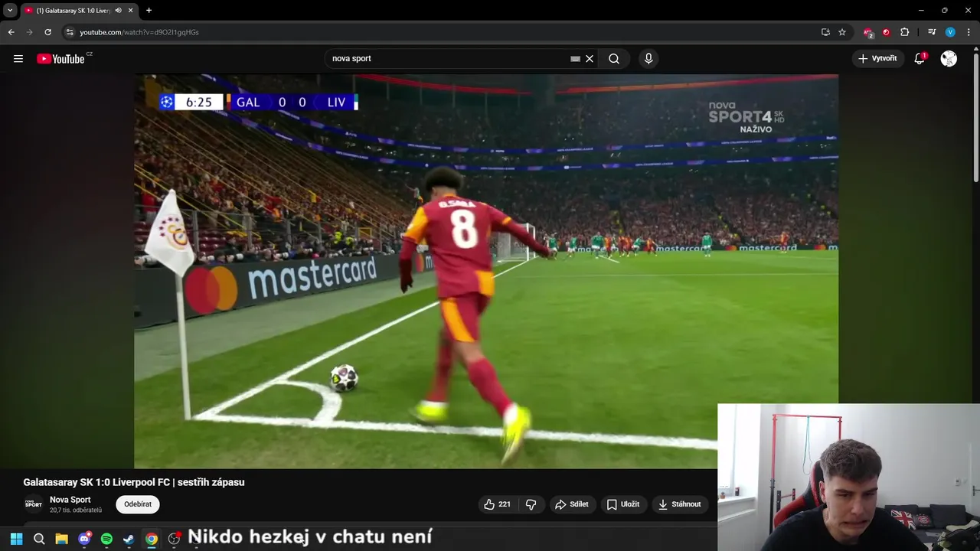Open the Nova Sport channel name
This screenshot has height=551, width=980.
70,500
